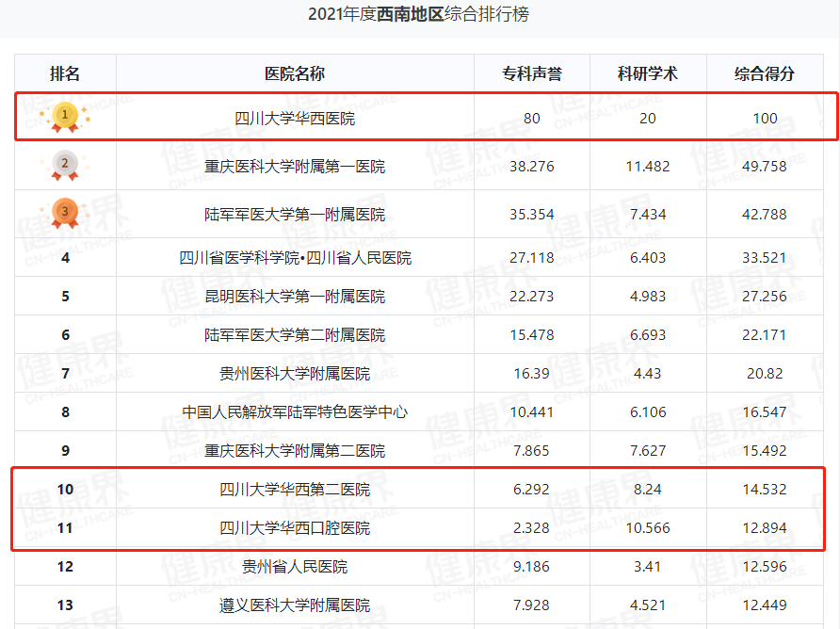Select hospital name 中国人民解放军陆军特色医学中心
The width and height of the screenshot is (840, 629).
[x=295, y=412]
